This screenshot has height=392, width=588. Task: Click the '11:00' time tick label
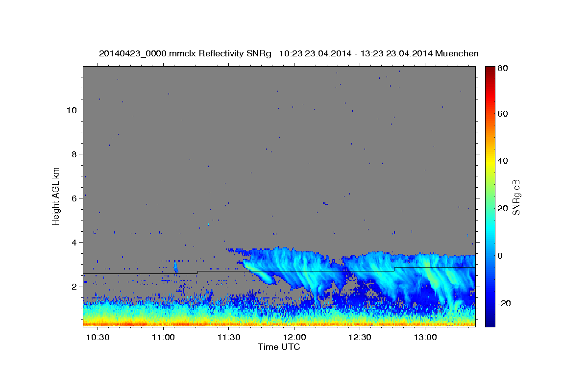(163, 338)
